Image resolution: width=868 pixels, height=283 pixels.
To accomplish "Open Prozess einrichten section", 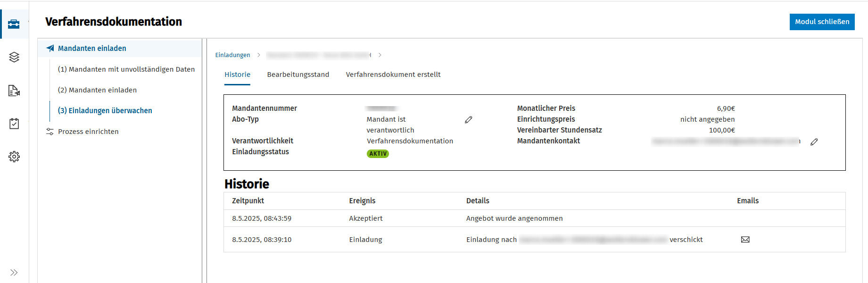I will (x=88, y=132).
